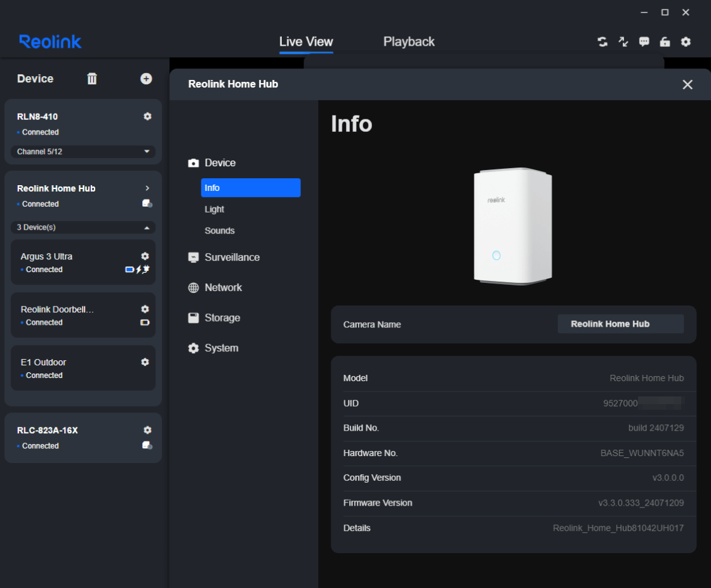
Task: Click the monitor icon beside Surveillance
Action: pyautogui.click(x=194, y=258)
